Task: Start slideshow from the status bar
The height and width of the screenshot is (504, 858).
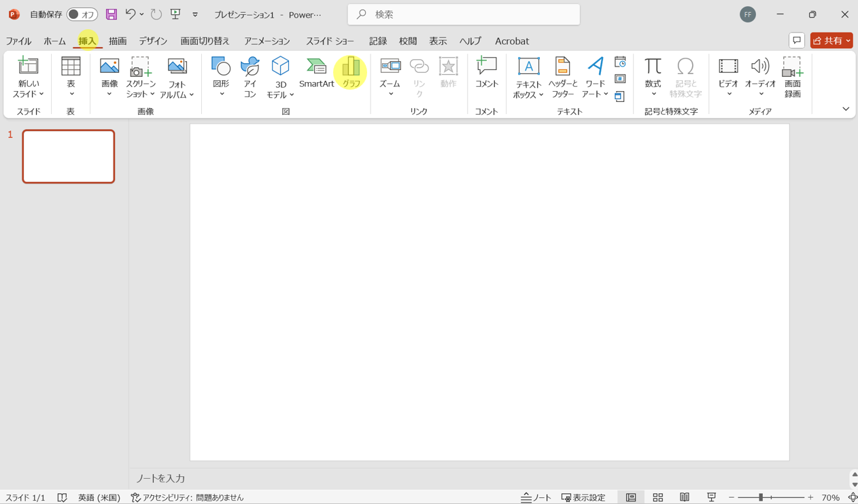Action: tap(711, 497)
